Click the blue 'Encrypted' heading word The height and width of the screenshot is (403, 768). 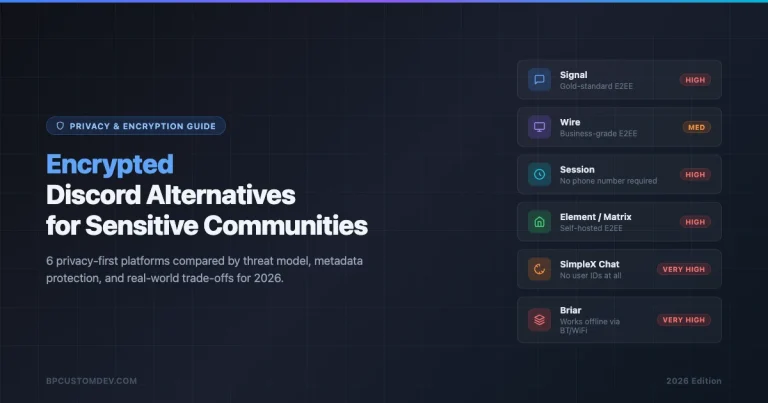click(x=110, y=165)
